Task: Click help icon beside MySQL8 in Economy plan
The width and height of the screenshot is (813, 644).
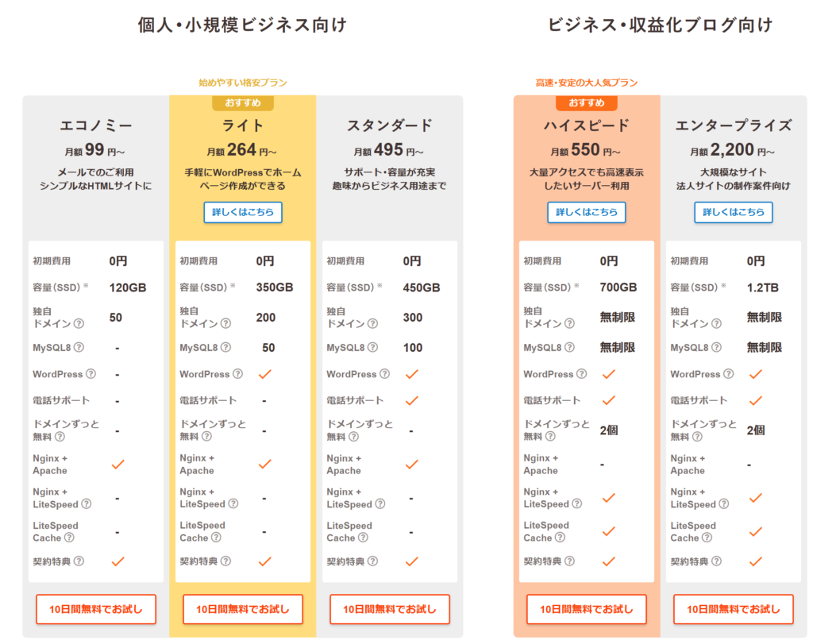Action: tap(79, 348)
